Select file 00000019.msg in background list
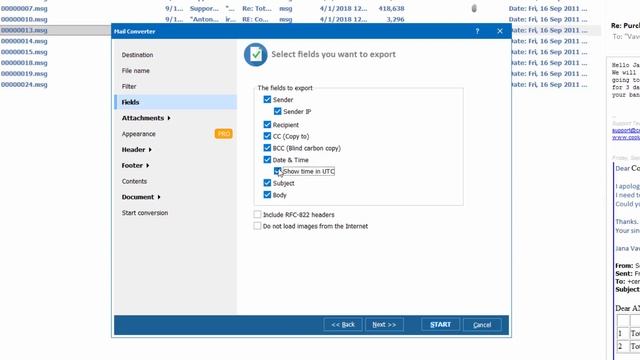This screenshot has width=640, height=360. pyautogui.click(x=24, y=73)
